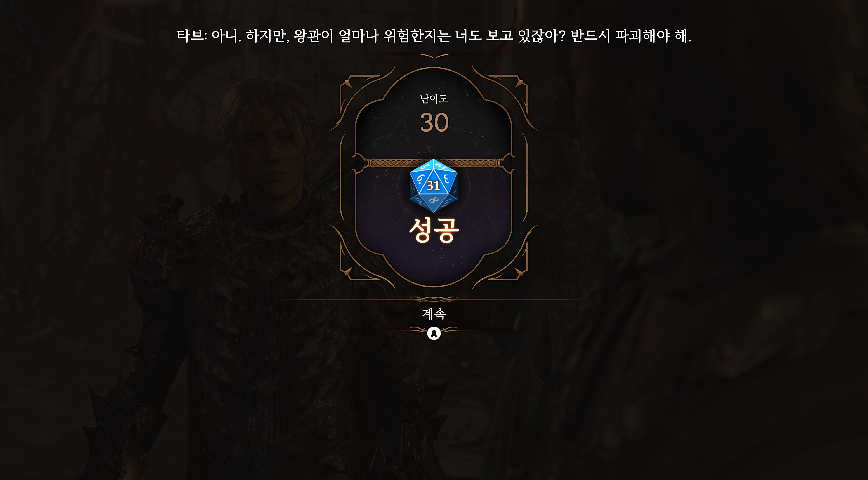Click the gold flourish above 계속
The image size is (868, 480).
click(x=434, y=299)
